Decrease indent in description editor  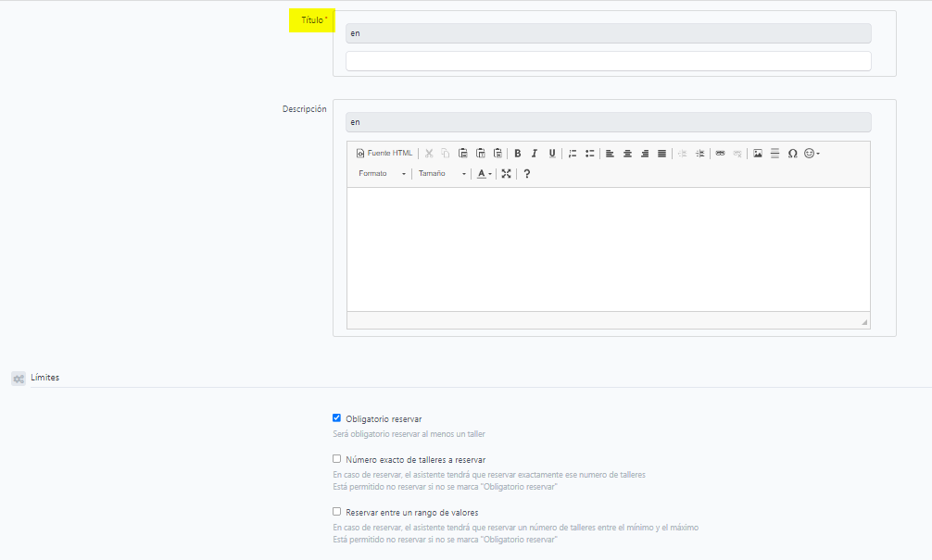[683, 154]
